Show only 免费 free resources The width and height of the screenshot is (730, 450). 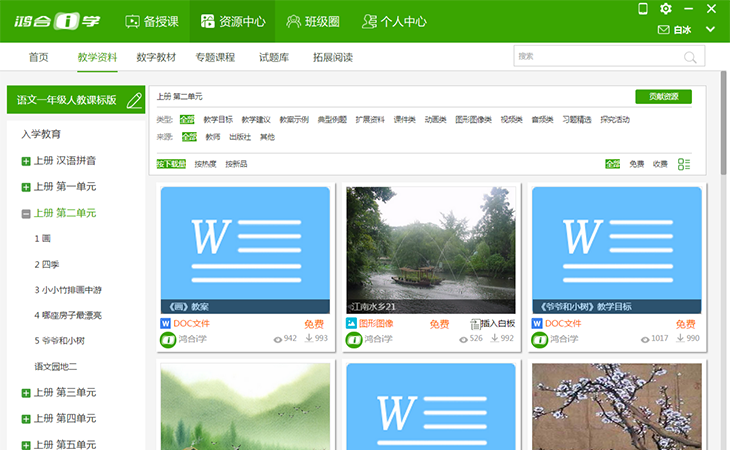(636, 164)
